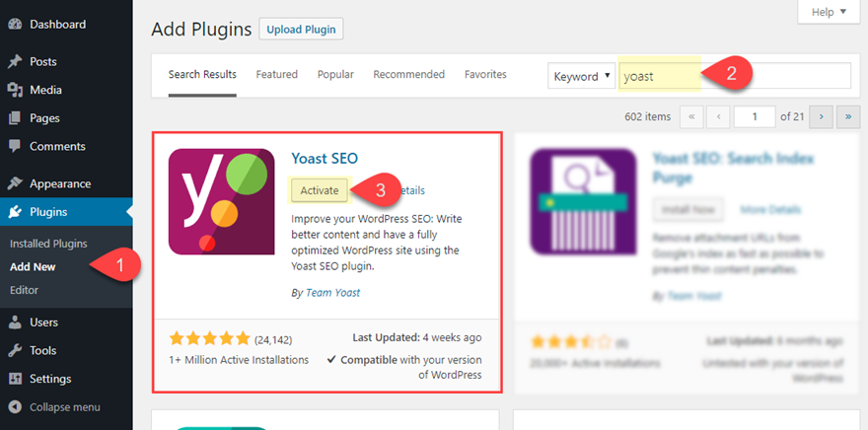
Task: Click the Appearance paintbrush icon
Action: (15, 183)
